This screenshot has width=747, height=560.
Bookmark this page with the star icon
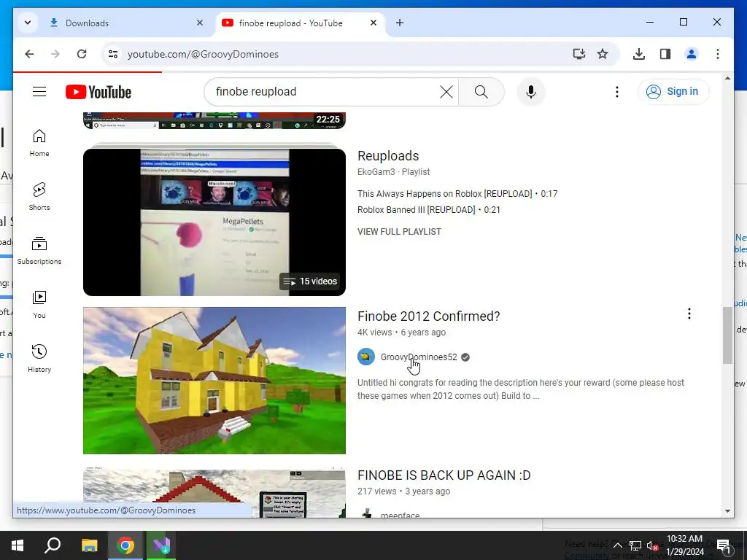pyautogui.click(x=603, y=54)
